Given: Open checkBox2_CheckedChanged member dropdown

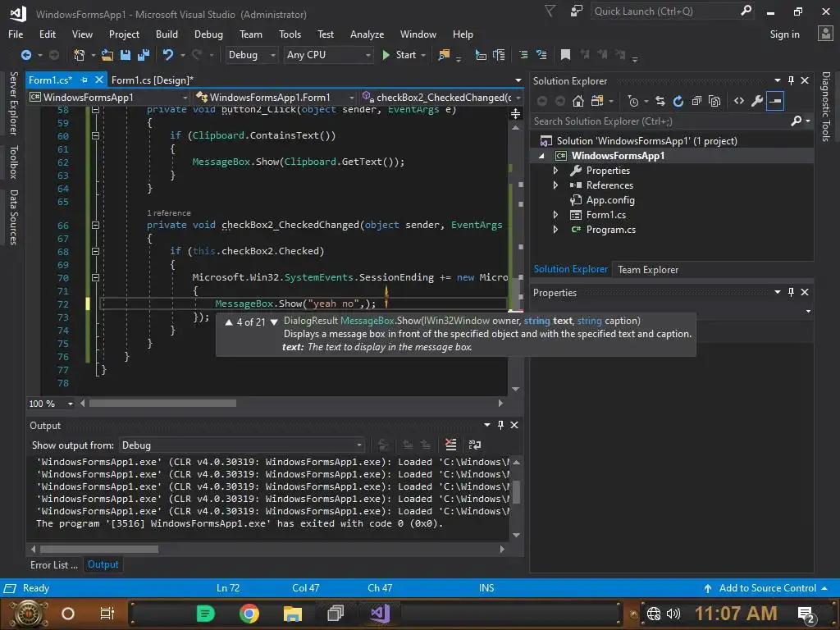Looking at the screenshot, I should coord(441,97).
